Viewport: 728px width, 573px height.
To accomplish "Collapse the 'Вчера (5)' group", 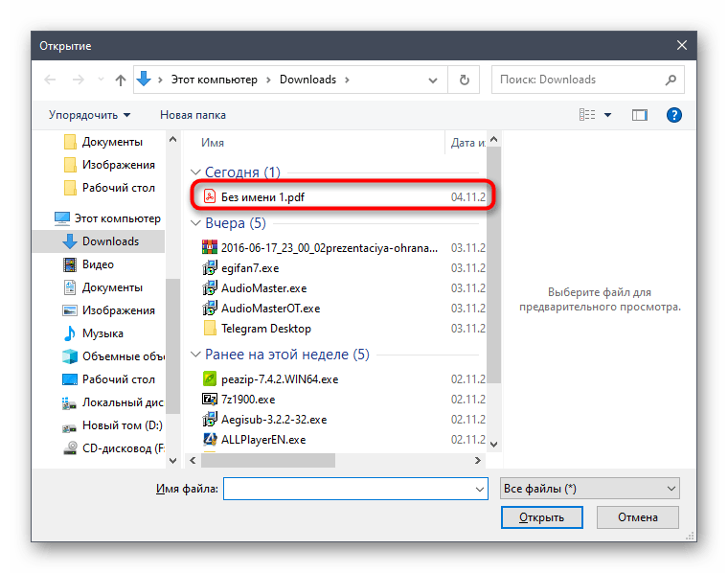I will (x=195, y=223).
